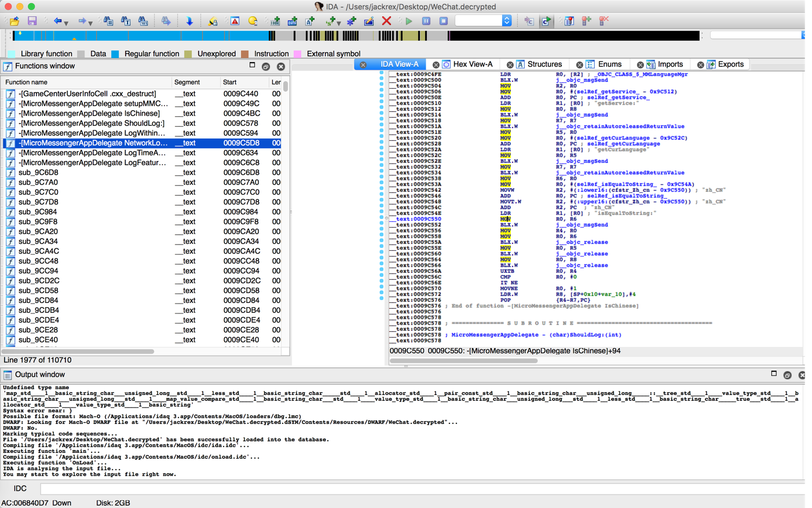Open the Jump forward arrow dropdown
The height and width of the screenshot is (508, 812).
(x=90, y=23)
